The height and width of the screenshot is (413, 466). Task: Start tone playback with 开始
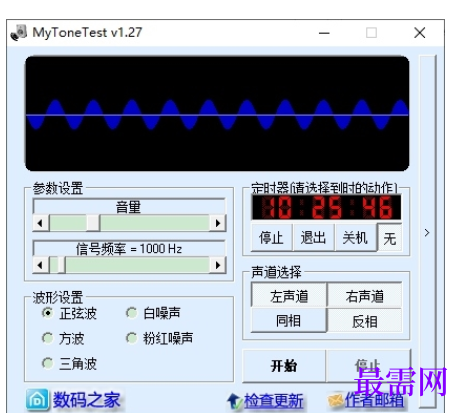point(284,366)
